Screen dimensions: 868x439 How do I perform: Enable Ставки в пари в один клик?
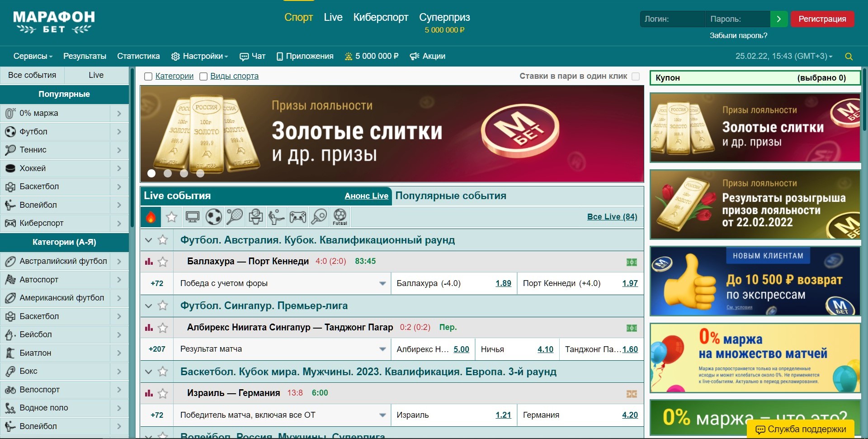pyautogui.click(x=636, y=76)
